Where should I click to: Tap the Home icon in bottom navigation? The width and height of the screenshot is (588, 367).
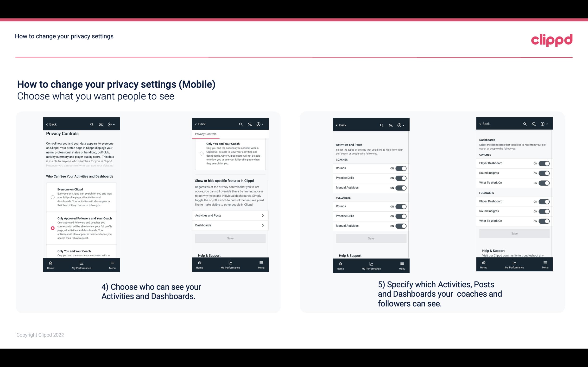[x=50, y=263]
